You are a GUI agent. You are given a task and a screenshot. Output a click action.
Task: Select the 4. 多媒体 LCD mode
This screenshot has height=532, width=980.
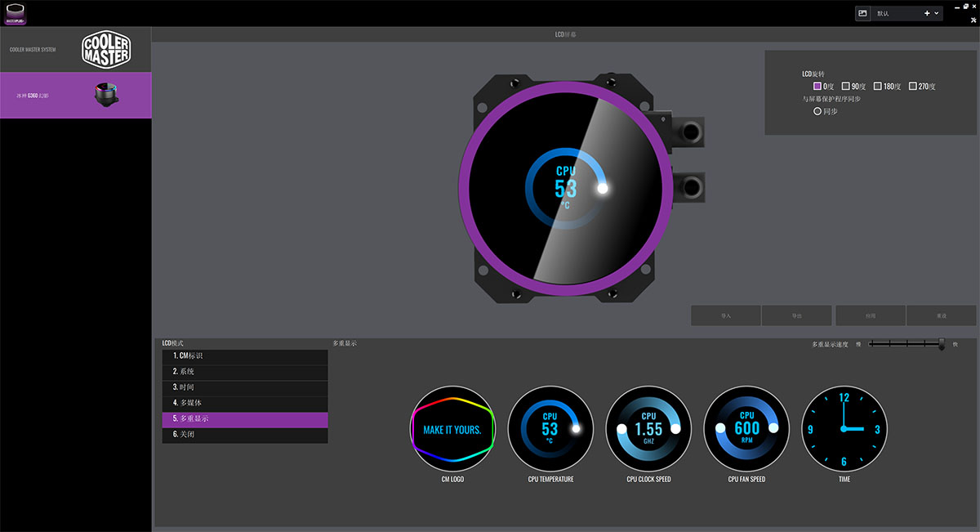tap(245, 403)
